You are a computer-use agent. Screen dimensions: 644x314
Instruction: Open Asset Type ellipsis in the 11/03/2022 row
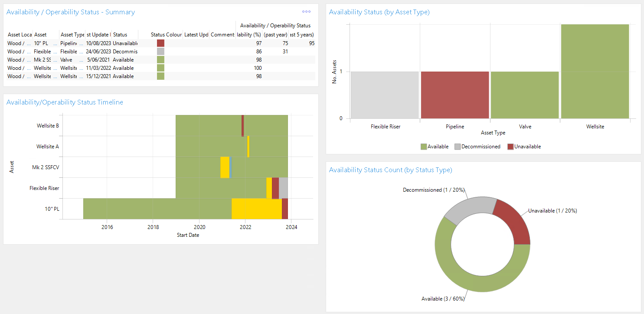[81, 68]
